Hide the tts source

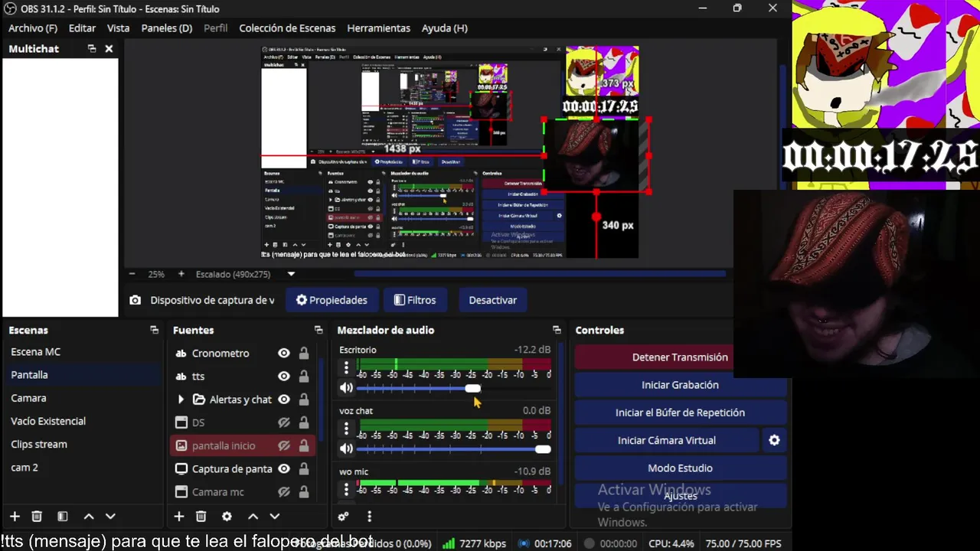284,377
